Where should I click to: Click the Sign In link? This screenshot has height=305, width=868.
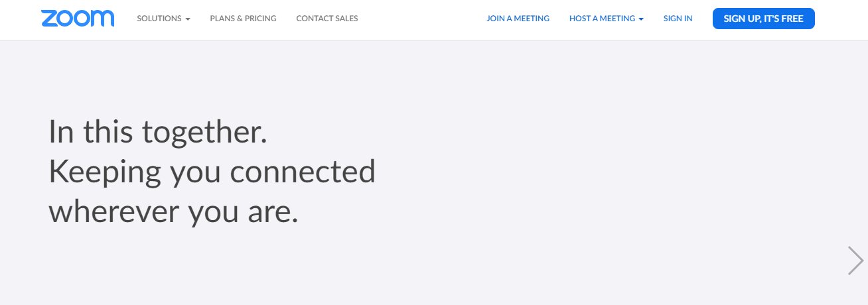click(x=678, y=19)
